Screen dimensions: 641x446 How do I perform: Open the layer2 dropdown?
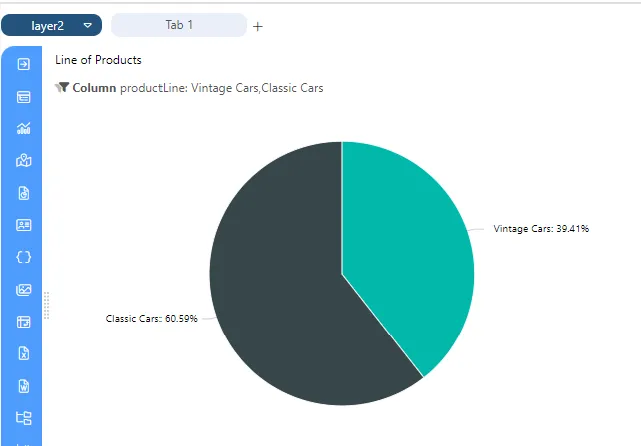coord(52,25)
